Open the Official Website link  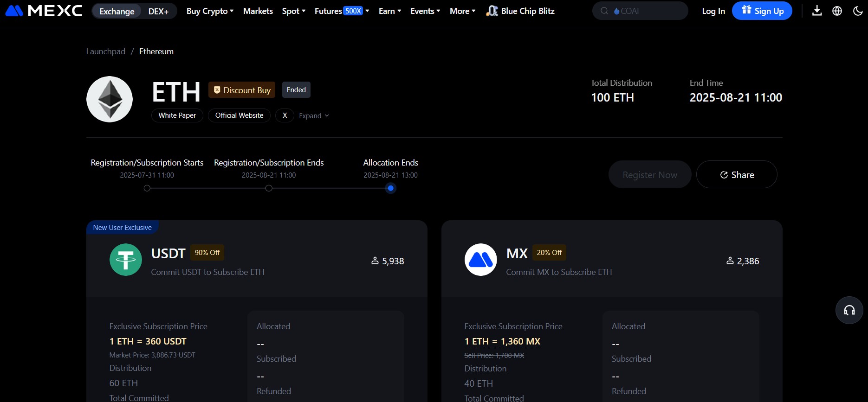(239, 115)
